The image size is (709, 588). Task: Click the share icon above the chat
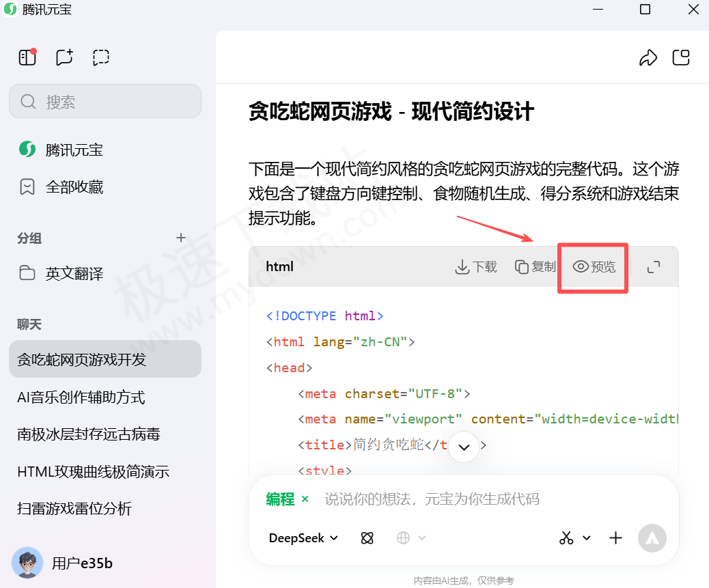tap(648, 57)
